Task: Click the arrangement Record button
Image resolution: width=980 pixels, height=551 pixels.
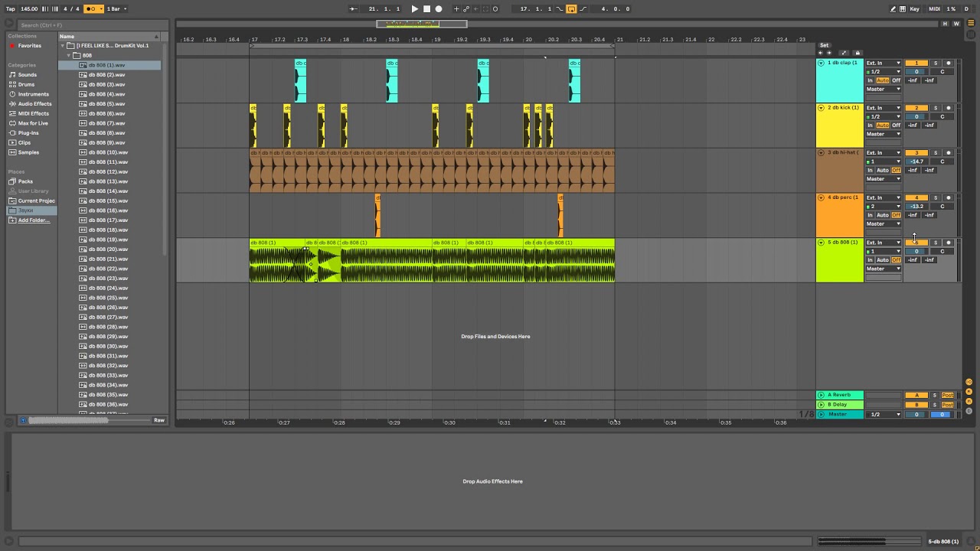Action: [439, 9]
